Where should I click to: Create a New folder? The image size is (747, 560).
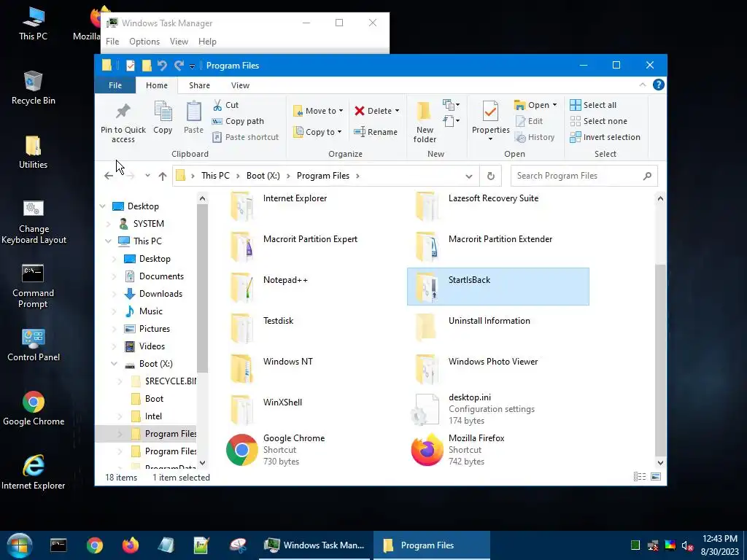coord(425,122)
